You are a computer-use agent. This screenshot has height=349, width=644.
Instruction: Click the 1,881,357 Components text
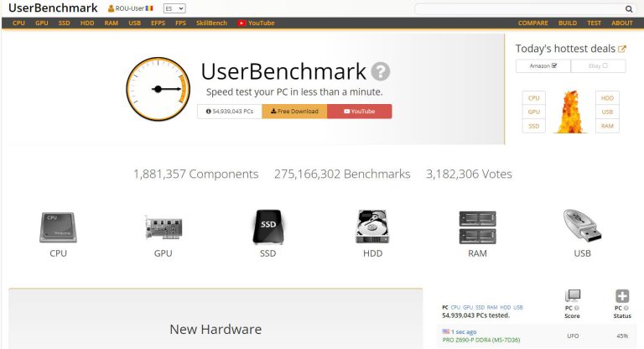click(x=196, y=174)
